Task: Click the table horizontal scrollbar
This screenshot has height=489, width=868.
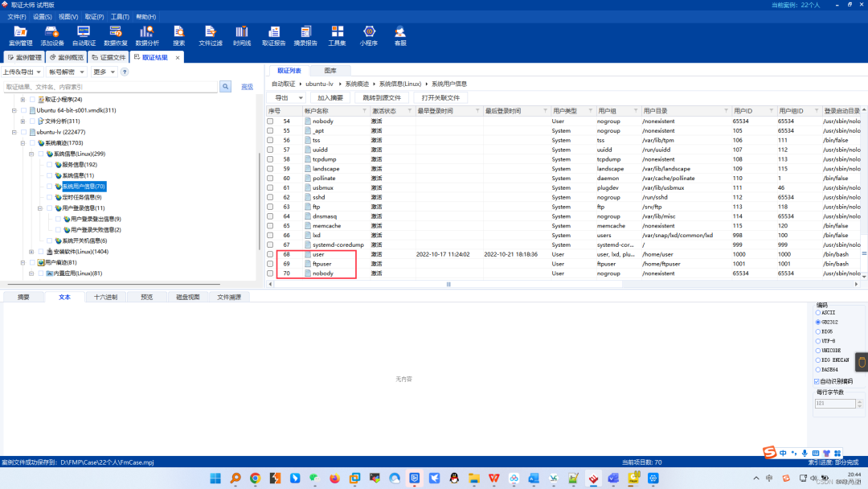Action: [x=448, y=284]
